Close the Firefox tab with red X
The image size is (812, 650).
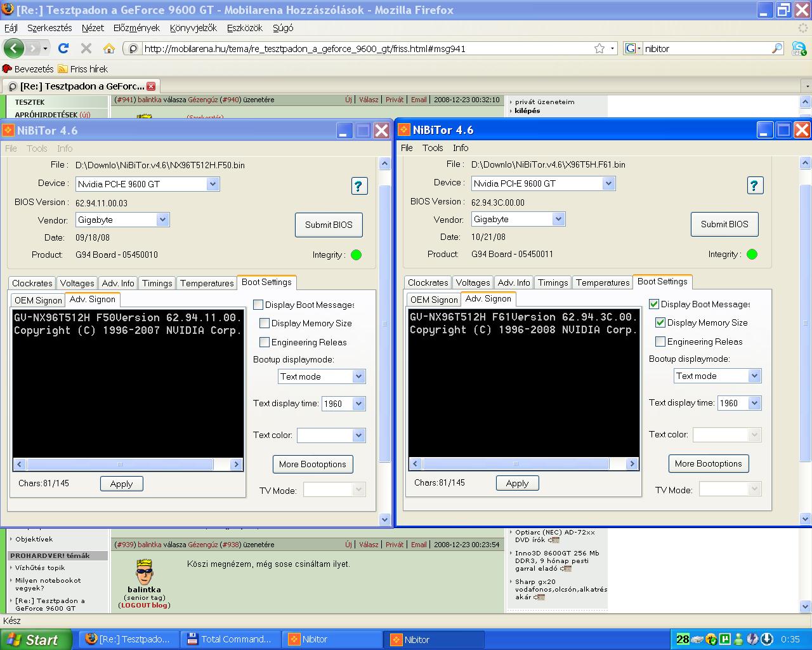pyautogui.click(x=151, y=86)
